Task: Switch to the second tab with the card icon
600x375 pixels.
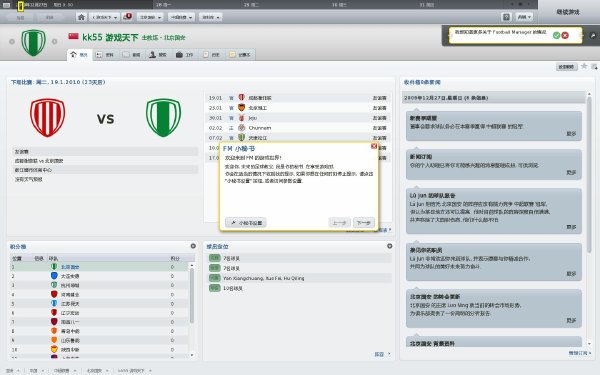Action: pyautogui.click(x=105, y=55)
